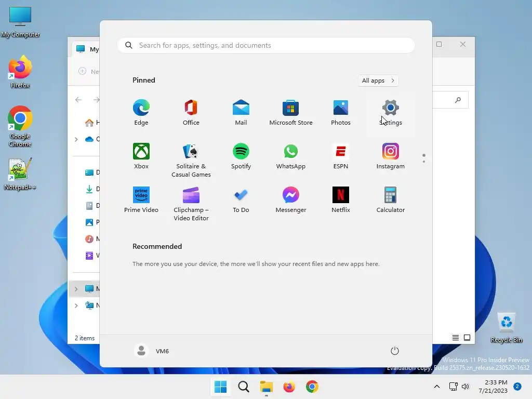Maximize the File Explorer window
The height and width of the screenshot is (399, 532).
click(439, 44)
